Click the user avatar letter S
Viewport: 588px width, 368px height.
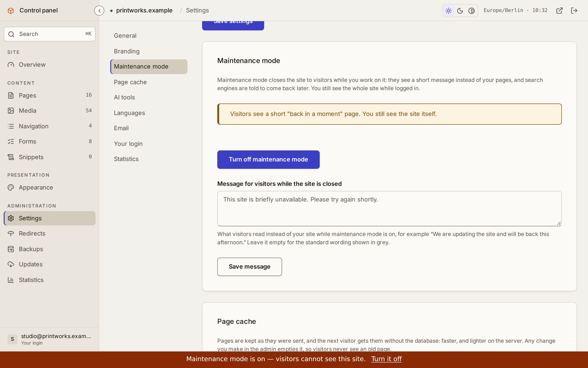[x=12, y=339]
